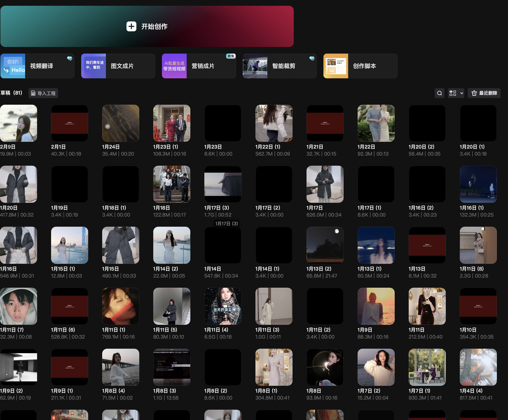Open the 1月22日 (1) draft thumbnail
The height and width of the screenshot is (420, 508).
(274, 123)
